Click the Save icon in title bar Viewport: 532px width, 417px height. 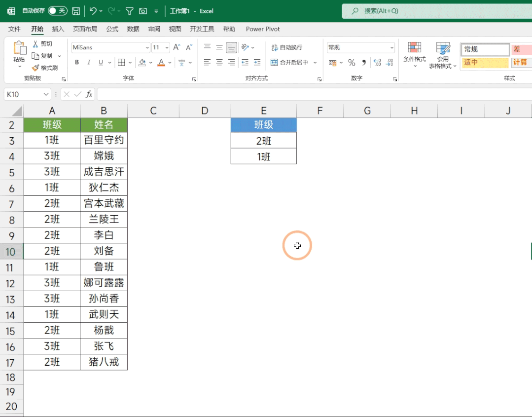(76, 11)
